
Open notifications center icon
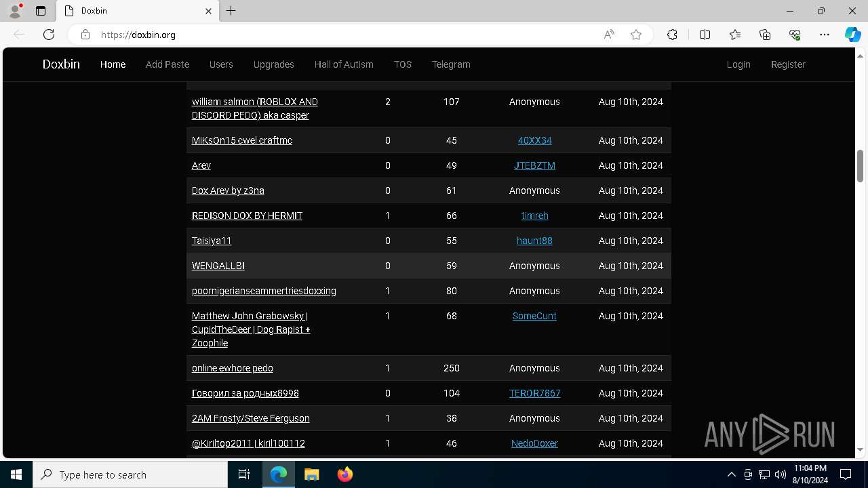(846, 474)
